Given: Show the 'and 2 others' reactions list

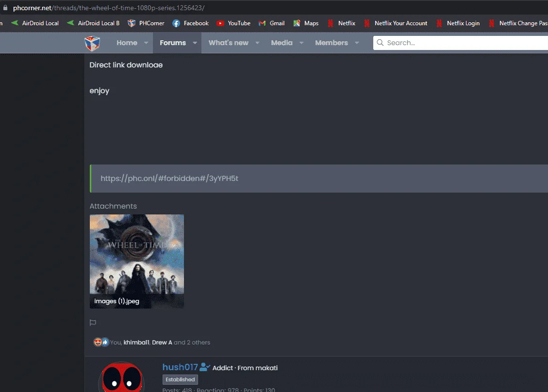Looking at the screenshot, I should [x=192, y=343].
